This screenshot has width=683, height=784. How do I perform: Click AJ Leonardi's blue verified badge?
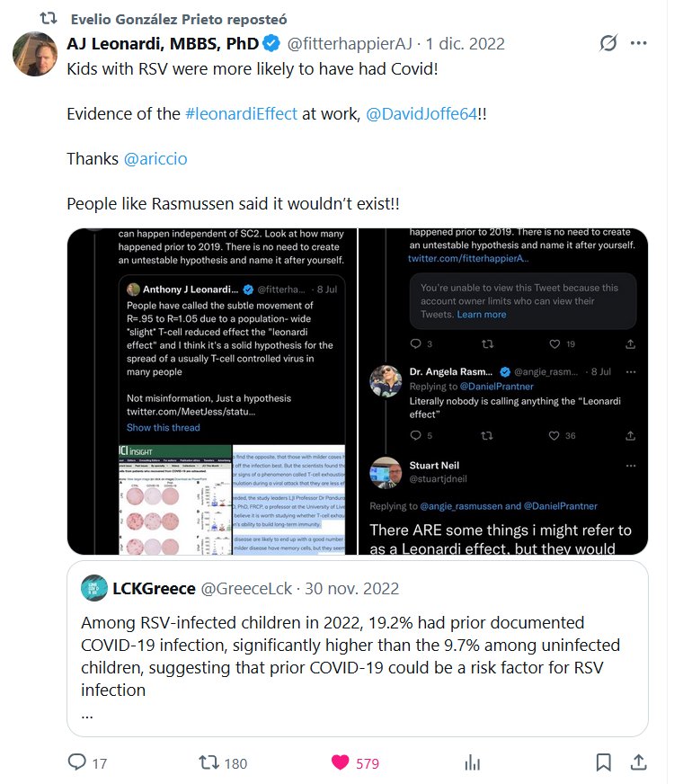tap(273, 43)
